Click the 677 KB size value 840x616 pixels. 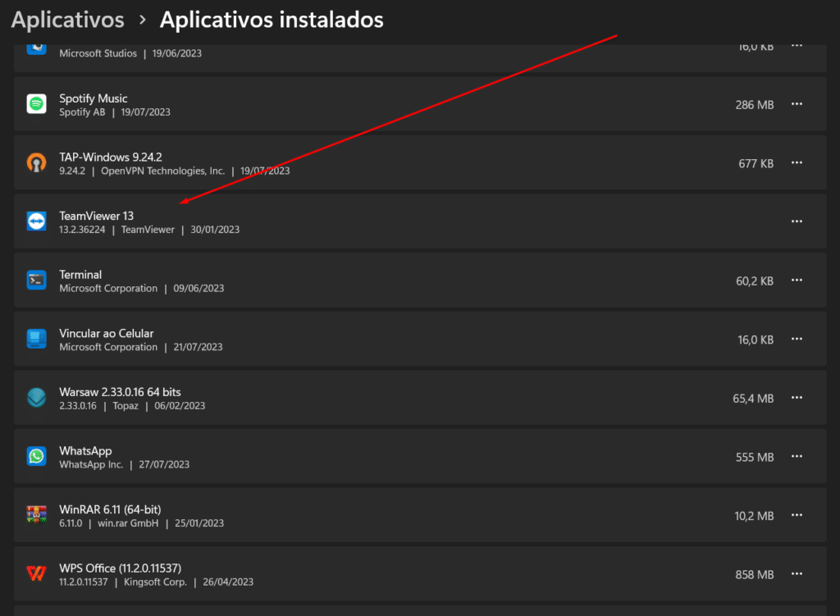(756, 164)
